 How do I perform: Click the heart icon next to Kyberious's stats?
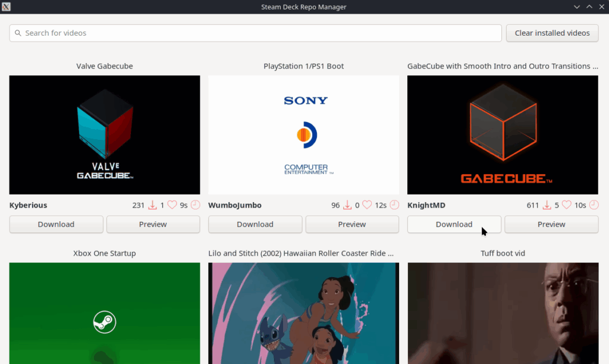tap(172, 205)
